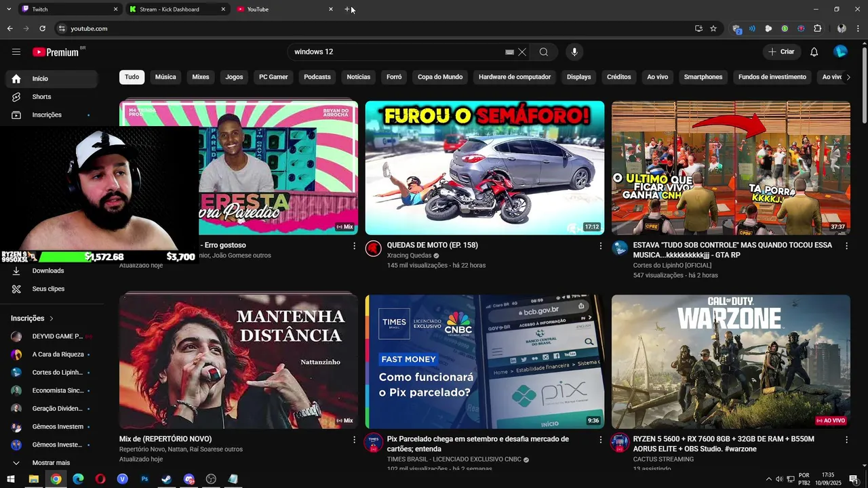
Task: Open Photoshop from the taskbar
Action: point(144,479)
